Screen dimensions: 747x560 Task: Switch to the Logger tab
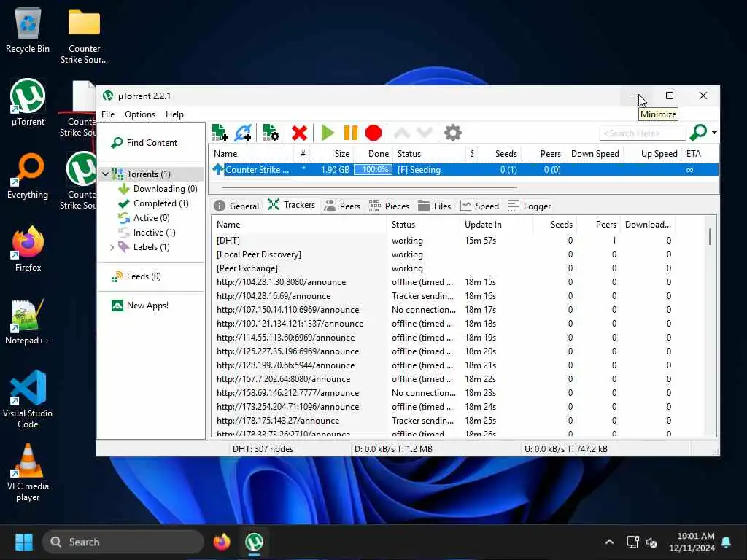point(529,206)
